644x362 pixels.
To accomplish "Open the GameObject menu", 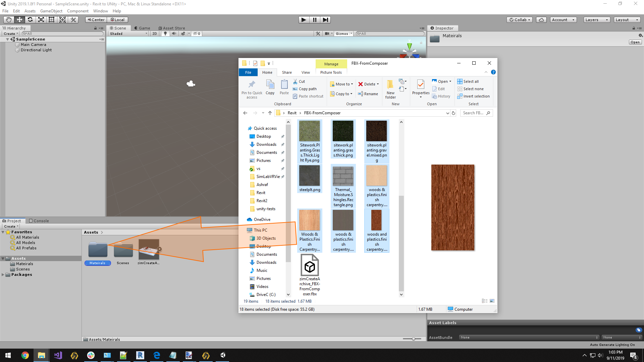I will point(51,11).
